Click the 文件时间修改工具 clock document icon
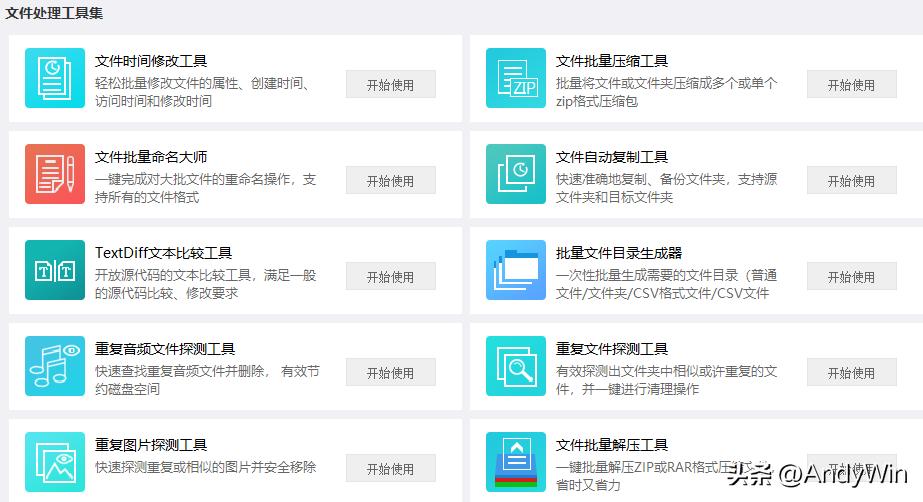 tap(55, 78)
